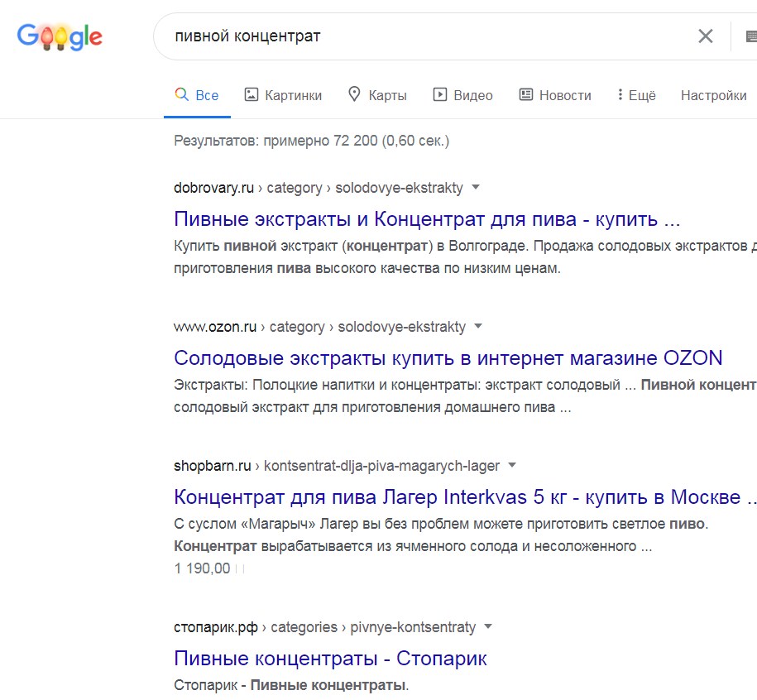Click the image icon beside Картинки
Image resolution: width=757 pixels, height=700 pixels.
coord(251,94)
